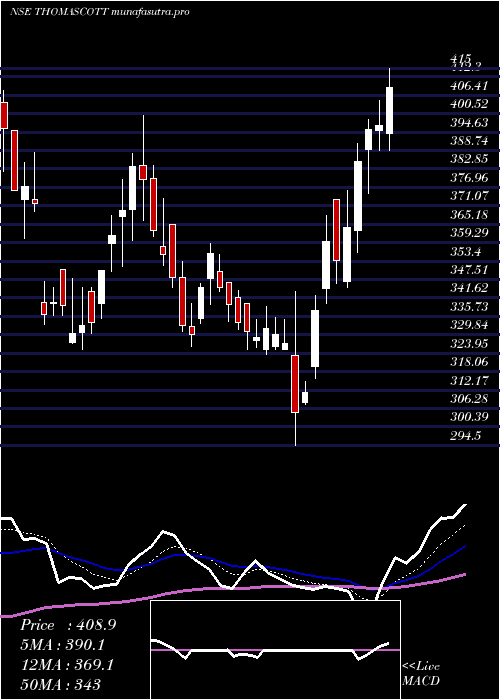Click the MACD inset chart box
Image resolution: width=500 pixels, height=700 pixels.
click(x=275, y=650)
